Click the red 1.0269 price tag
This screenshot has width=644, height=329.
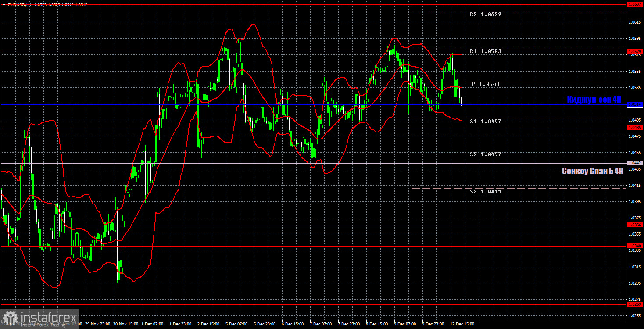[635, 304]
